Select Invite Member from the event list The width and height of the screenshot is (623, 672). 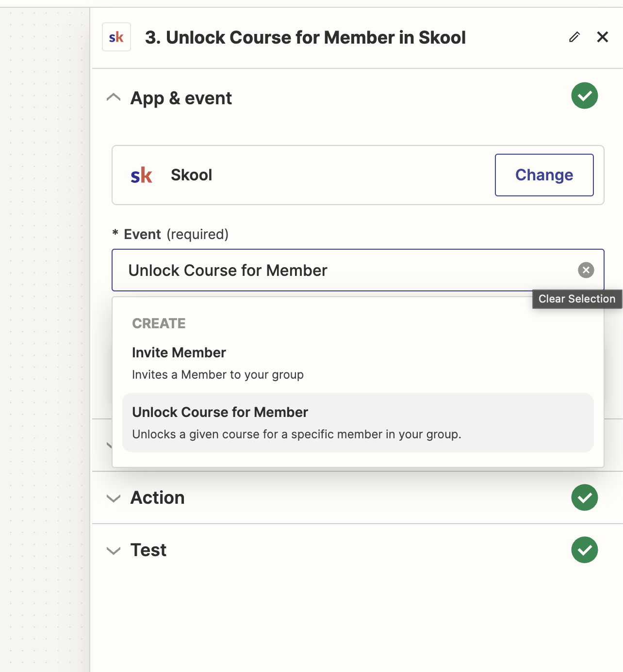tap(179, 352)
